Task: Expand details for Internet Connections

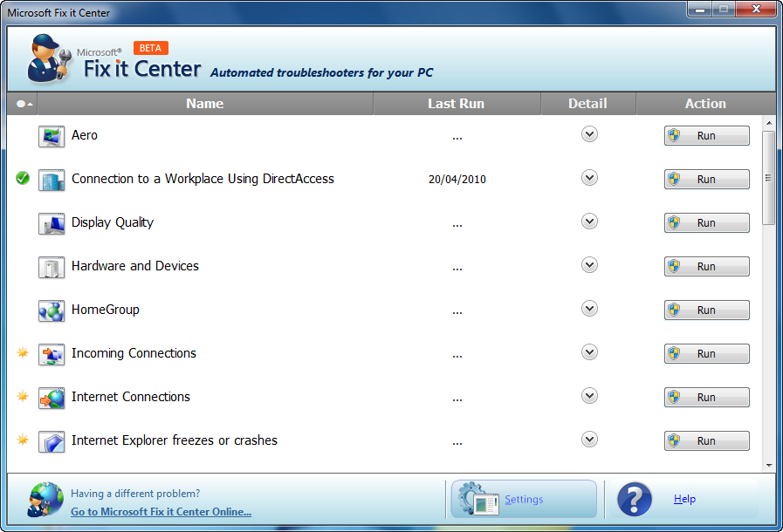Action: [589, 396]
